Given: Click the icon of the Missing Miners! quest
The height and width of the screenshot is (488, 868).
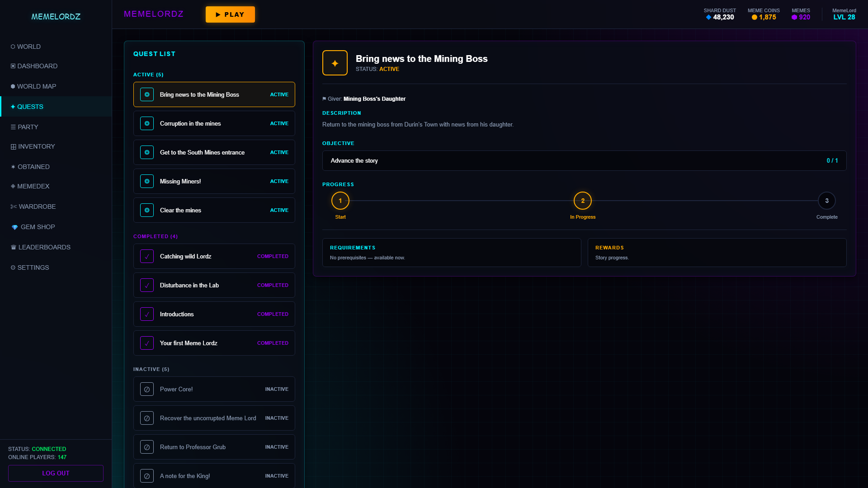Looking at the screenshot, I should tap(147, 181).
